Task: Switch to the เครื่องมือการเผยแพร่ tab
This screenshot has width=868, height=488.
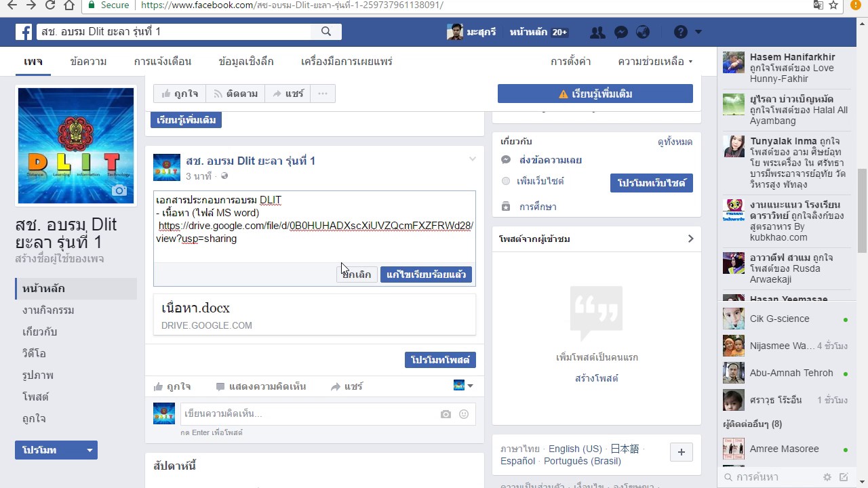Action: click(x=347, y=62)
